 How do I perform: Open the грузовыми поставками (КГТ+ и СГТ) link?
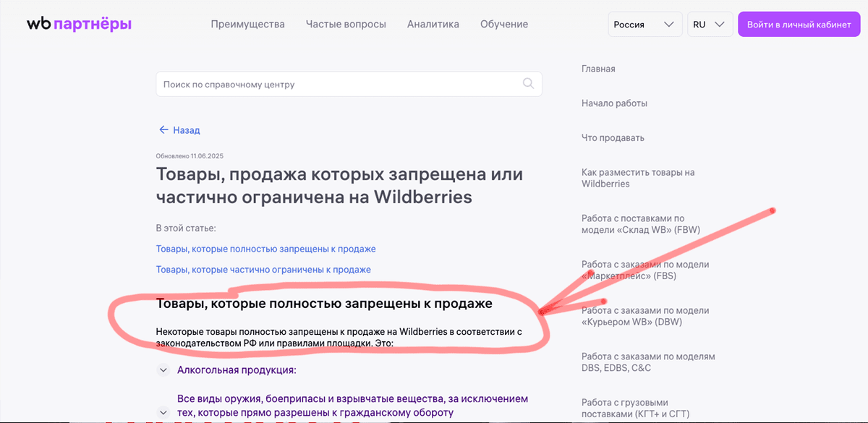coord(637,409)
